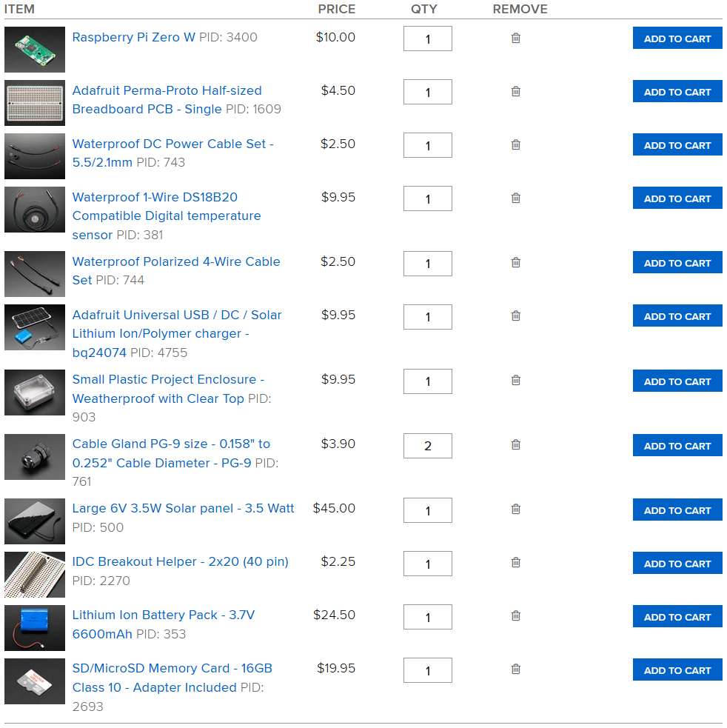Viewport: 727px width, 728px height.
Task: Remove the Raspberry Pi Zero W item
Action: point(515,38)
